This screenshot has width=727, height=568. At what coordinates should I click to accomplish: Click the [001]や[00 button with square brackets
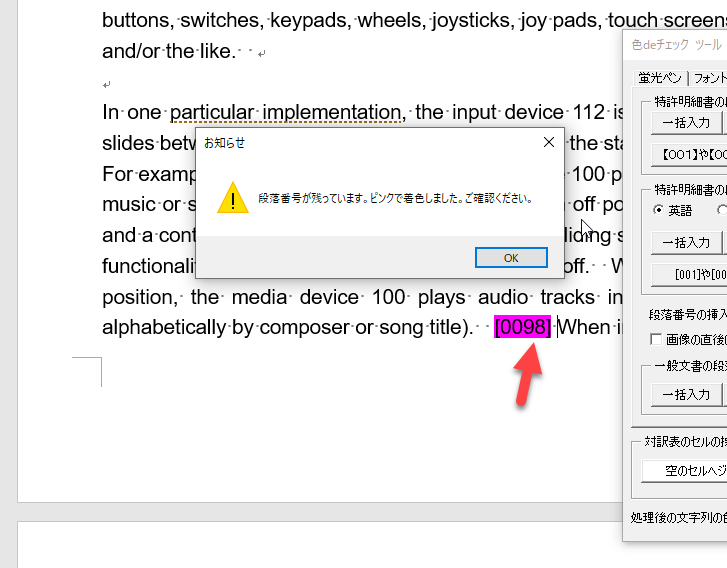point(688,275)
